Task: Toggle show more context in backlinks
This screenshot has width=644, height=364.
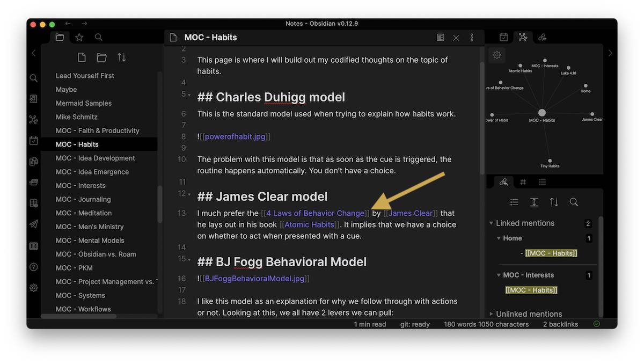Action: point(534,202)
